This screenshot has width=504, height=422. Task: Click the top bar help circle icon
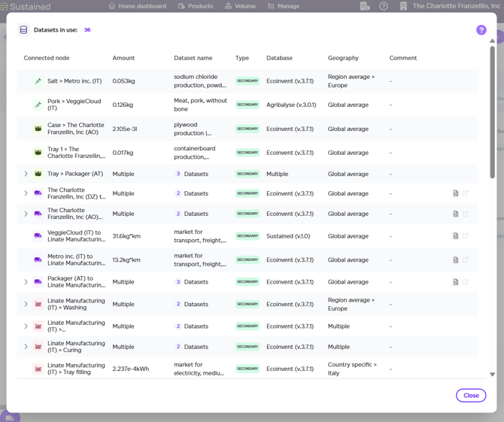384,6
